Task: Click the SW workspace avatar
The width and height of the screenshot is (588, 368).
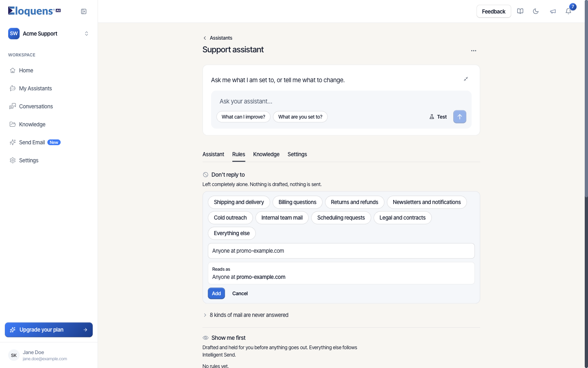Action: coord(14,34)
